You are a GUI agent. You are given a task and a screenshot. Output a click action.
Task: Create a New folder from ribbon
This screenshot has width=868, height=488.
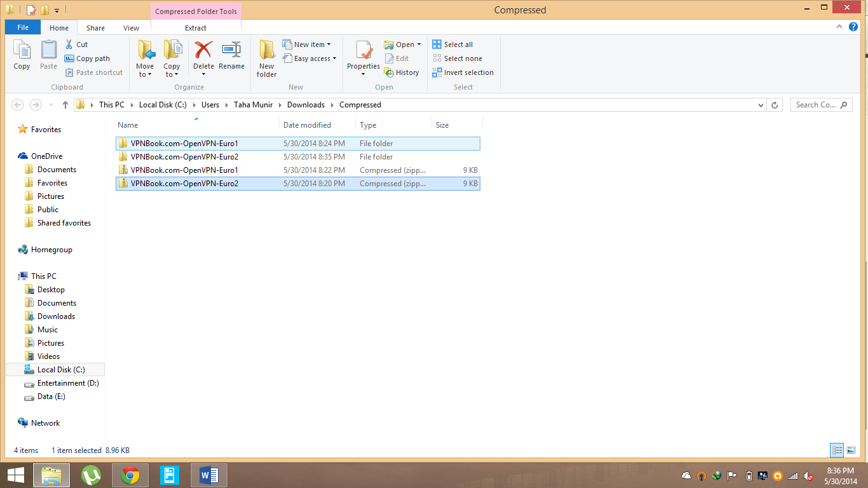pyautogui.click(x=266, y=58)
